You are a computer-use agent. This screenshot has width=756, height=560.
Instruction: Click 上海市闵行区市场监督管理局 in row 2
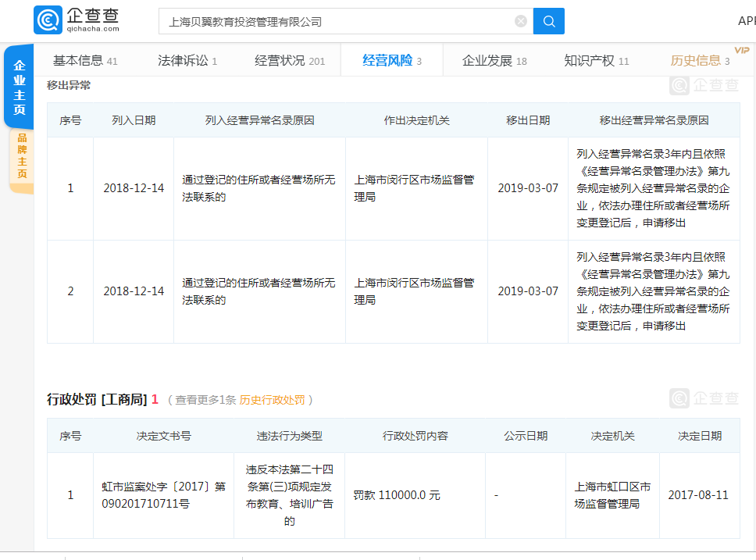[414, 291]
